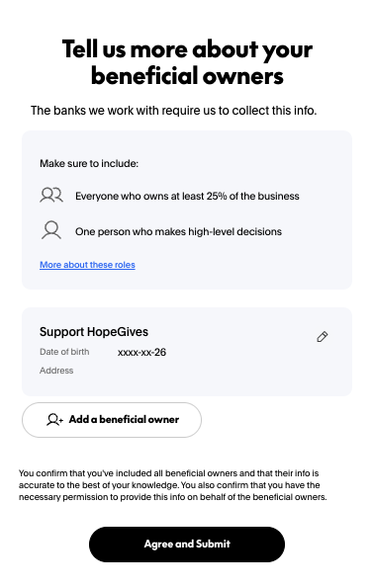The image size is (372, 588).
Task: Click the Support HopeGives owner name
Action: (x=94, y=331)
